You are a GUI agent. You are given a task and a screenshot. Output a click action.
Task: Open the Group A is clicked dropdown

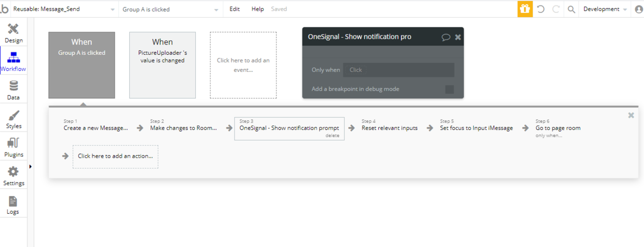tap(171, 9)
